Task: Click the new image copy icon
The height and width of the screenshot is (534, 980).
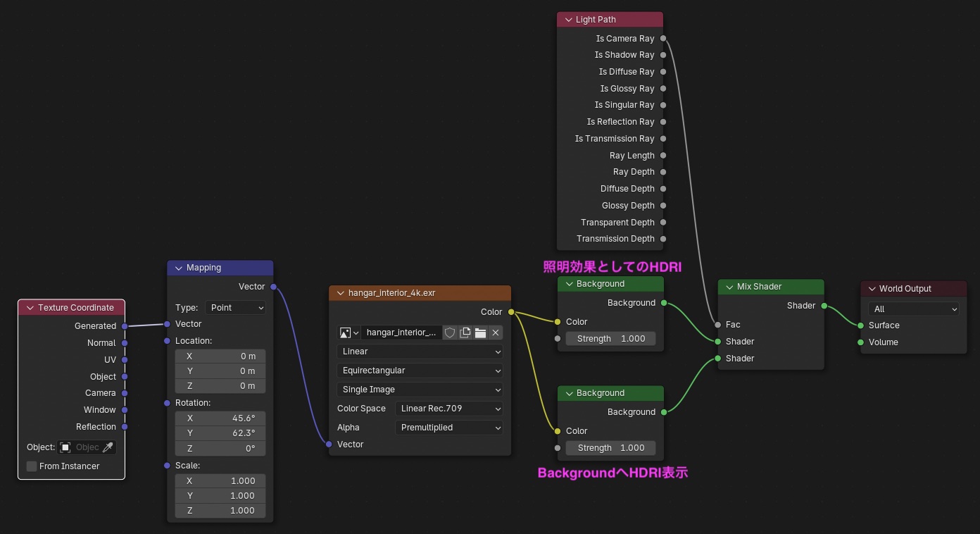Action: (x=465, y=333)
